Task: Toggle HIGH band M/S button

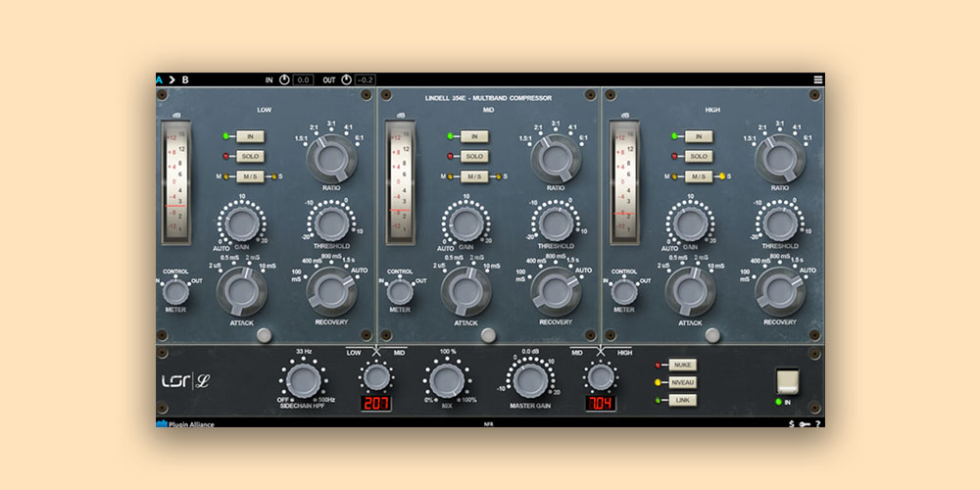Action: 699,176
